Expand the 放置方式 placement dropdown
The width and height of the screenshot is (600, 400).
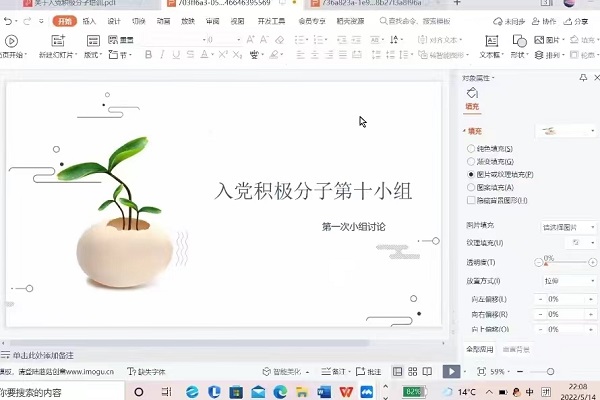click(567, 282)
